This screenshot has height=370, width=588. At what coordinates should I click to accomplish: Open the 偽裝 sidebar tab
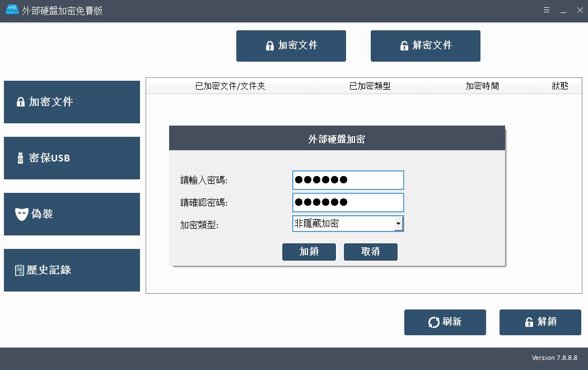[x=72, y=214]
